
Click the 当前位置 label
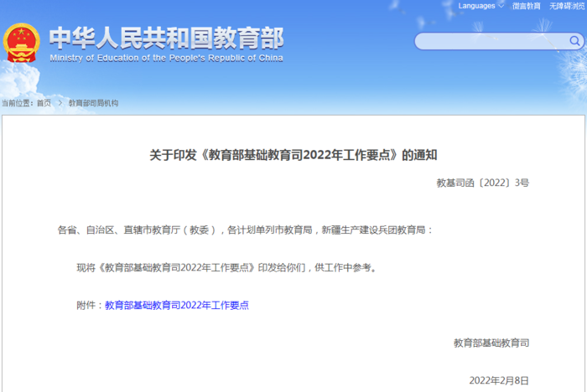tap(18, 103)
